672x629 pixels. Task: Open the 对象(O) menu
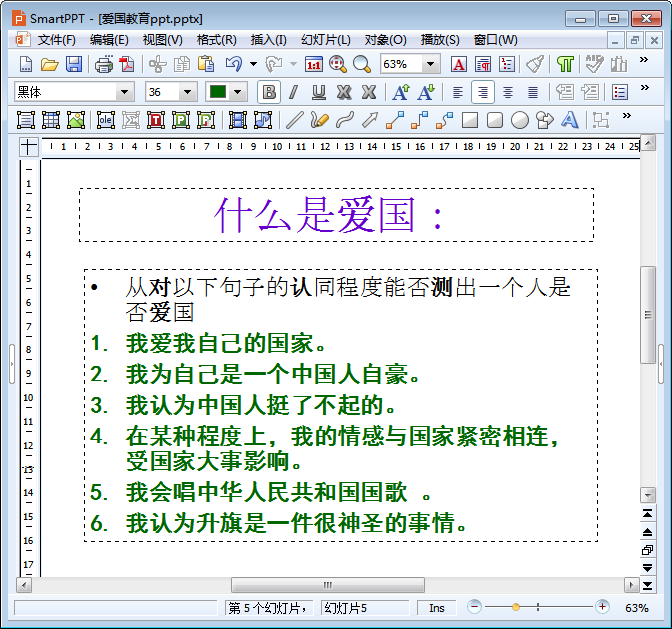pos(385,40)
